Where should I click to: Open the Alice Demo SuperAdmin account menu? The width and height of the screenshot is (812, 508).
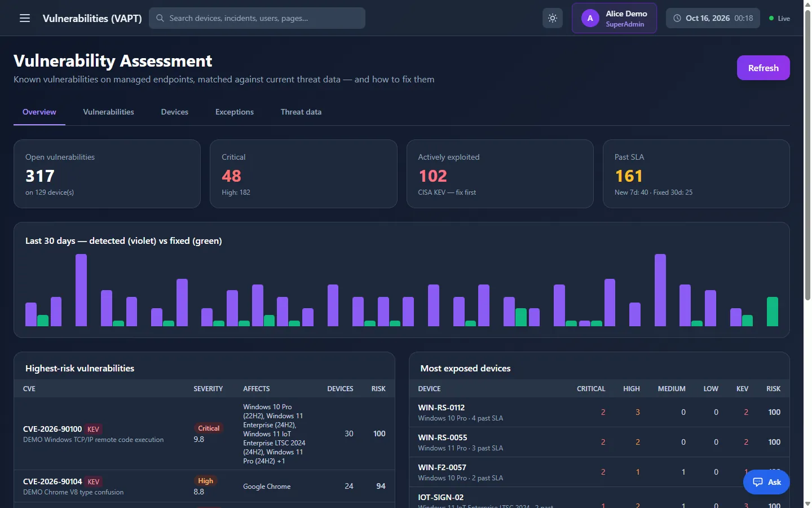(614, 18)
